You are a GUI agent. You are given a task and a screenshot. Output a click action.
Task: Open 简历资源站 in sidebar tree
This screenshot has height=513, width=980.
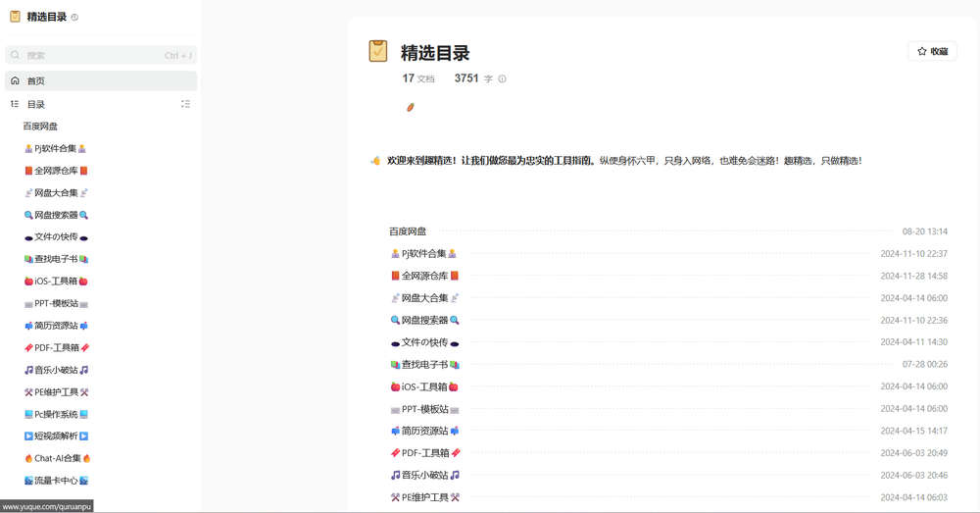(56, 326)
